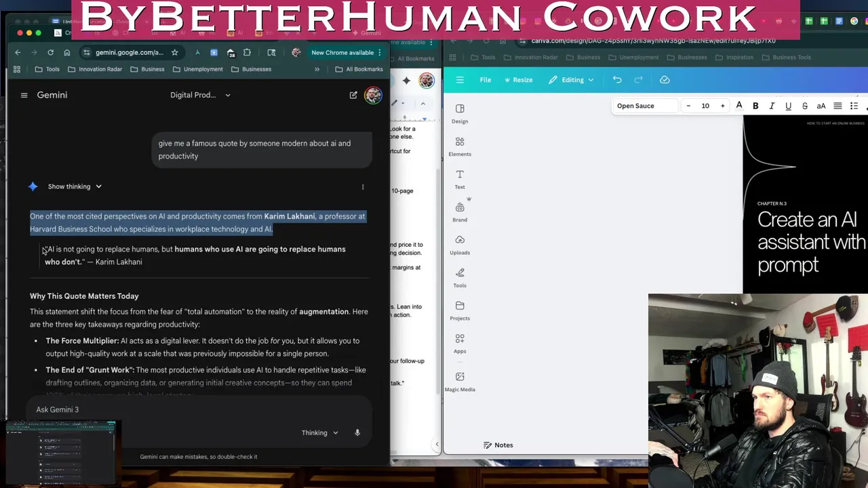
Task: Decrease font size with minus button
Action: pyautogui.click(x=688, y=106)
